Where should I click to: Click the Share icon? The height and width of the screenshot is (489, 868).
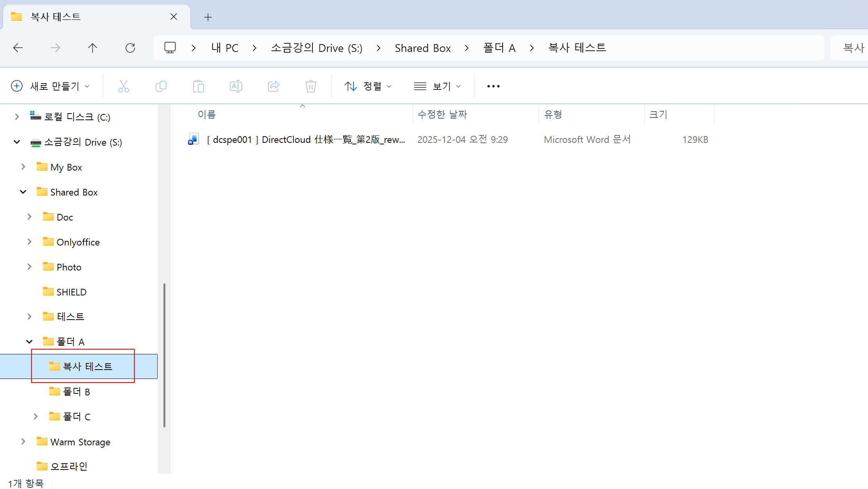(273, 86)
